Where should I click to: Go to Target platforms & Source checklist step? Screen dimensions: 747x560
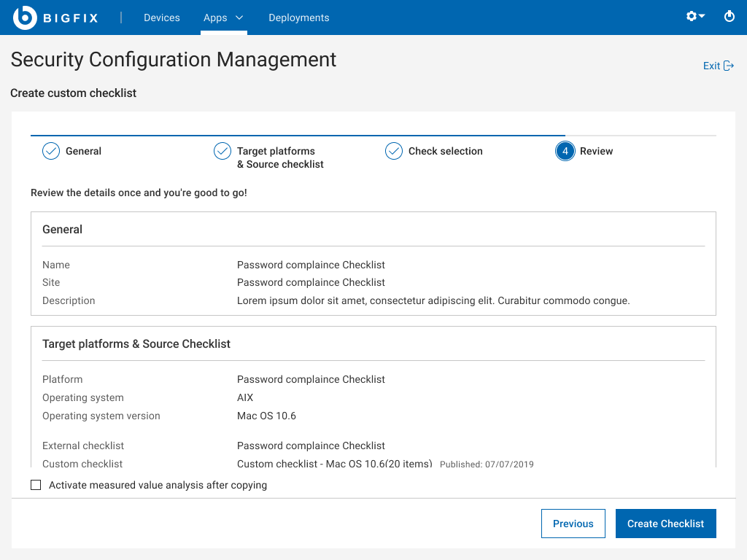(280, 157)
